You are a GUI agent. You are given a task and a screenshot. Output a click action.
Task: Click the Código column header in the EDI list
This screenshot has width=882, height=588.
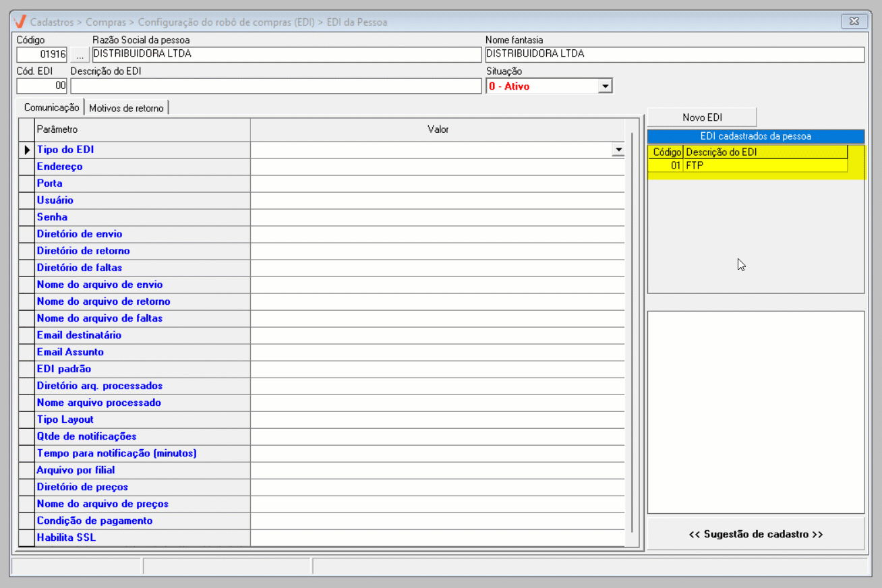point(666,152)
